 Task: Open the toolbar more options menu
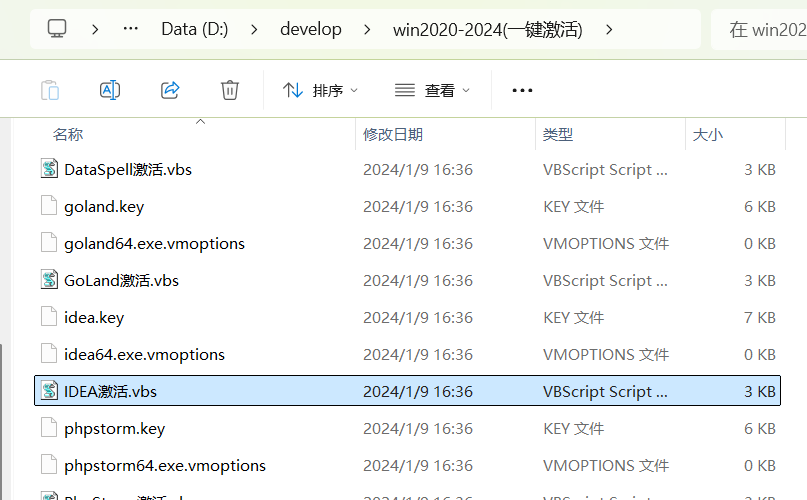(522, 91)
